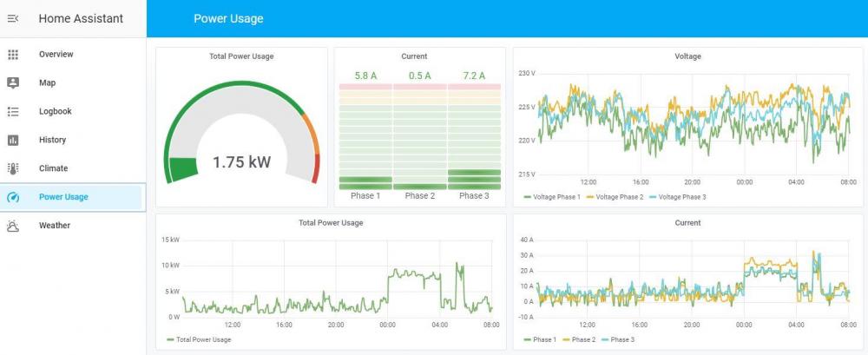Image resolution: width=868 pixels, height=355 pixels.
Task: Click the Weather cloud icon
Action: 13,226
